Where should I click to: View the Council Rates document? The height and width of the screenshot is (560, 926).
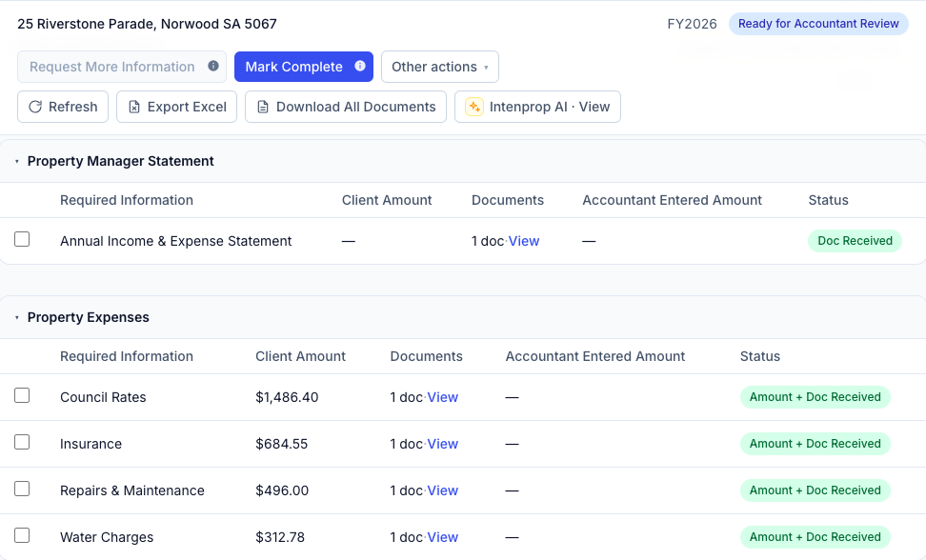442,397
